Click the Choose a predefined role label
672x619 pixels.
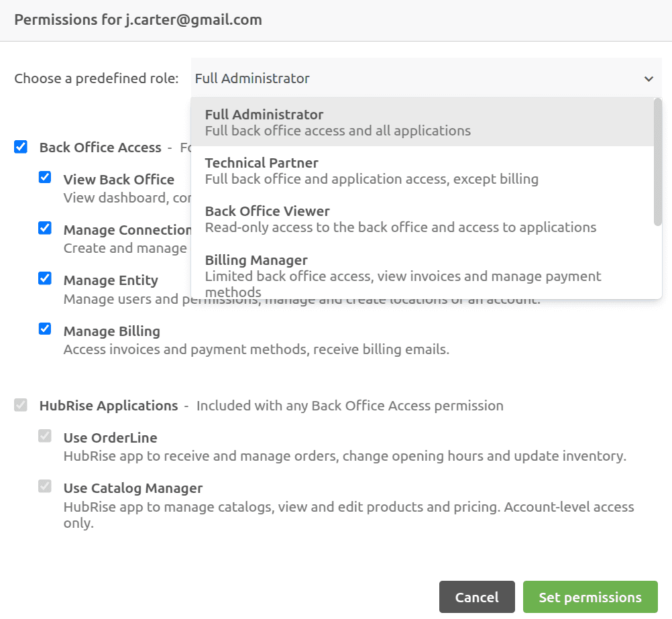(96, 78)
